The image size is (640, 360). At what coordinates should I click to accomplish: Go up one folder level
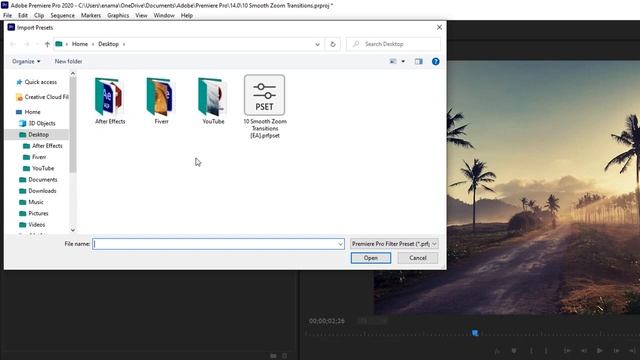pos(47,44)
